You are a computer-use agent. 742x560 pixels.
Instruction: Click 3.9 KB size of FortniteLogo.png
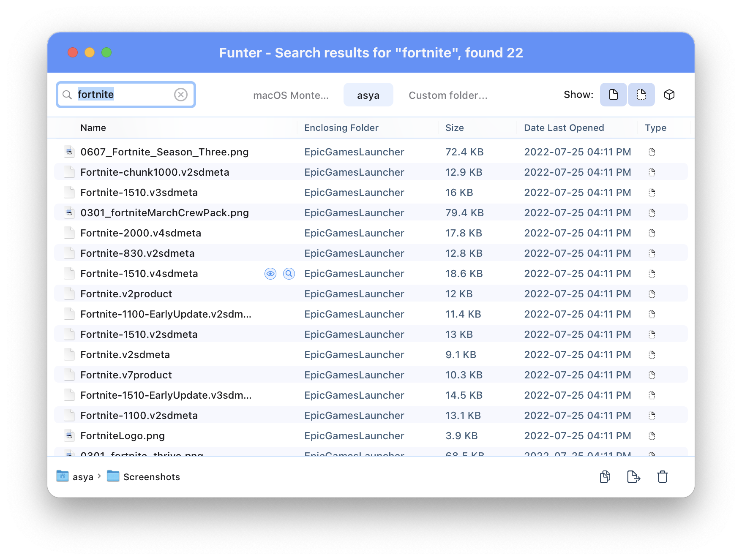pyautogui.click(x=461, y=436)
